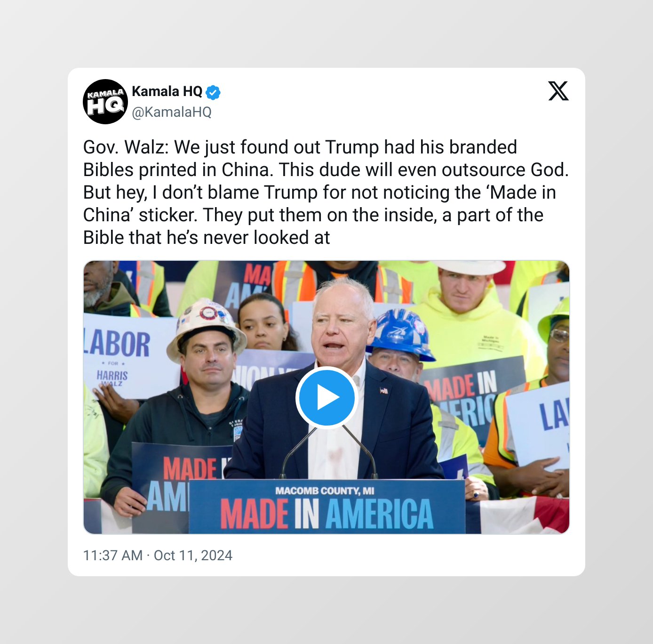653x644 pixels.
Task: Click the 'MACOMB COUNTY, MI' podium text
Action: point(325,491)
